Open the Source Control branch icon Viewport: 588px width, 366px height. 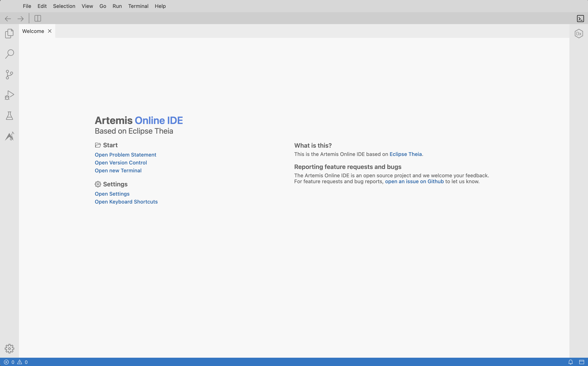9,74
